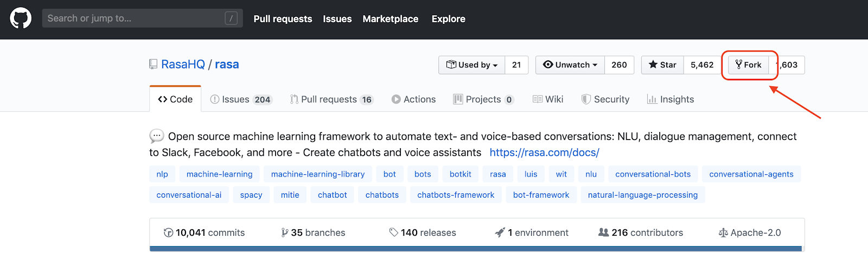Click the slash shortcut icon in search
This screenshot has width=868, height=258.
pos(231,18)
